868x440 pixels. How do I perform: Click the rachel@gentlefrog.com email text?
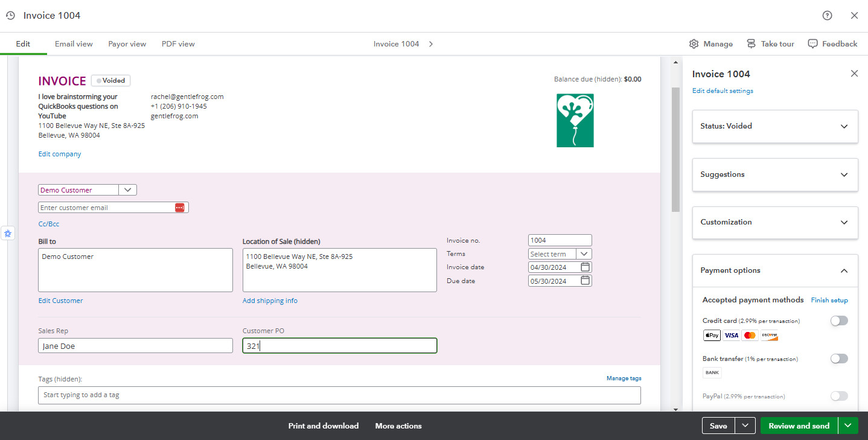click(x=187, y=97)
